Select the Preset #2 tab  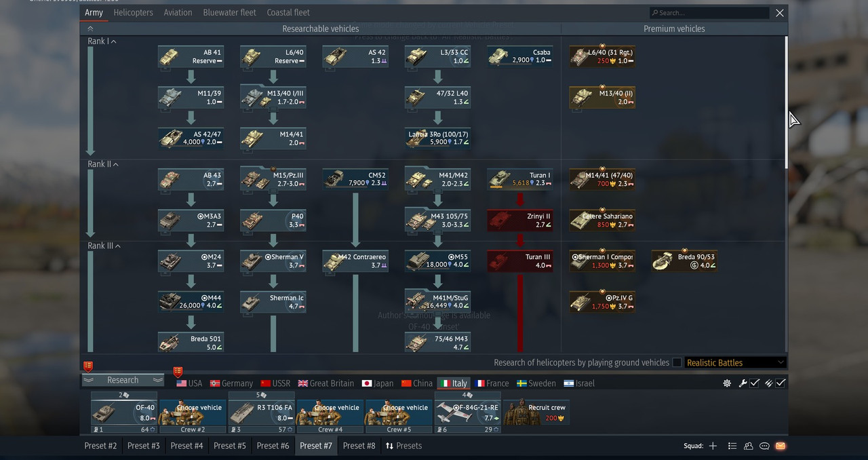(x=100, y=446)
